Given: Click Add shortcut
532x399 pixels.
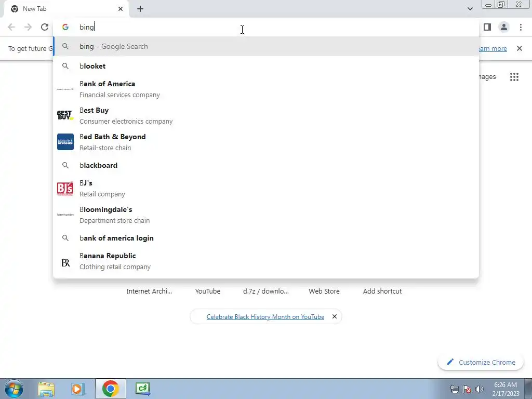Looking at the screenshot, I should tap(382, 291).
